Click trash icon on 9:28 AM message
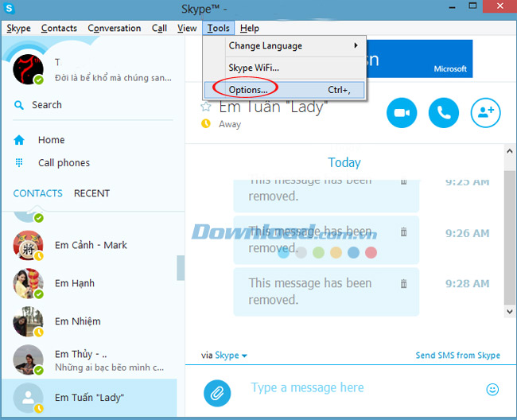517x420 pixels. 403,283
